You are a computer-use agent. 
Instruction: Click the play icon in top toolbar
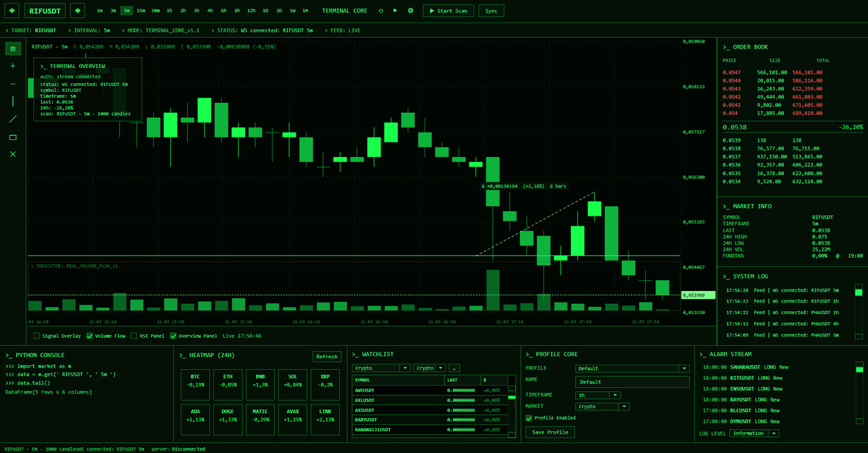pyautogui.click(x=395, y=11)
